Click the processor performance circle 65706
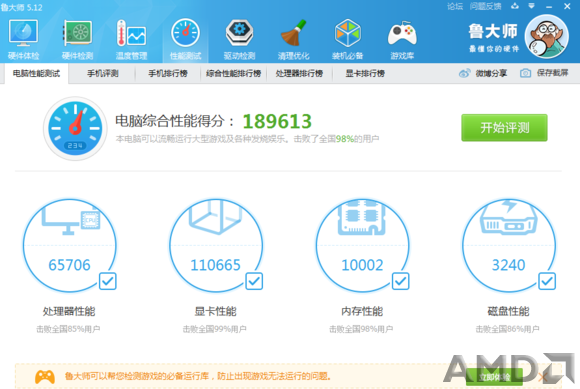 [70, 246]
